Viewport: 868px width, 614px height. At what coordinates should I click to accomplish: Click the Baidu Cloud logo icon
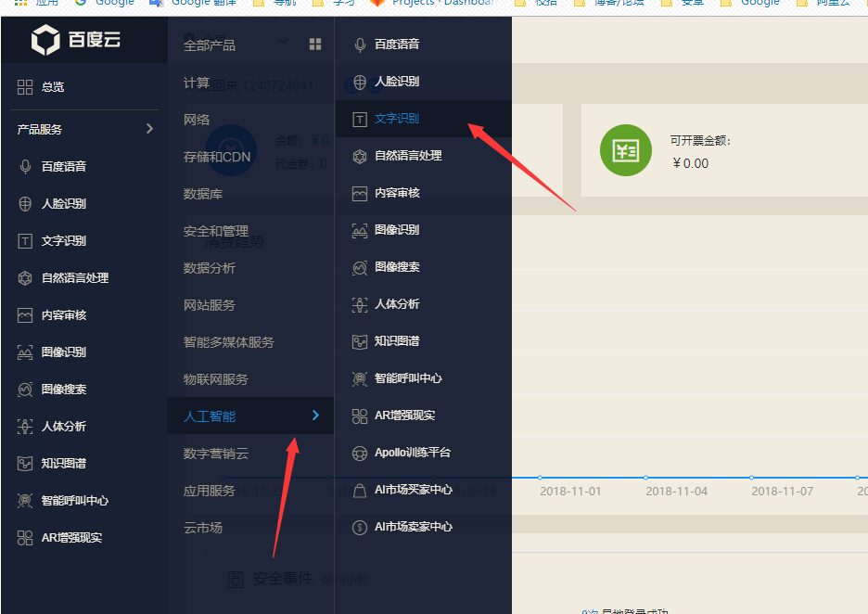click(x=45, y=40)
